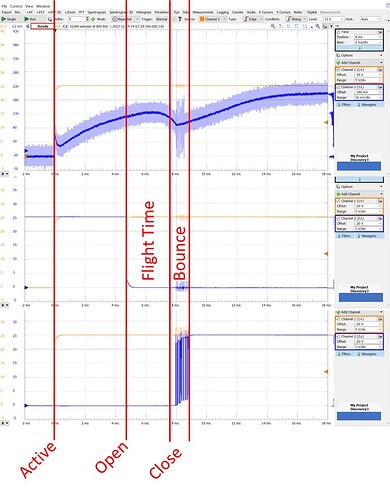The width and height of the screenshot is (390, 500).
Task: Click the Measurements button in the toolbar
Action: 203,12
